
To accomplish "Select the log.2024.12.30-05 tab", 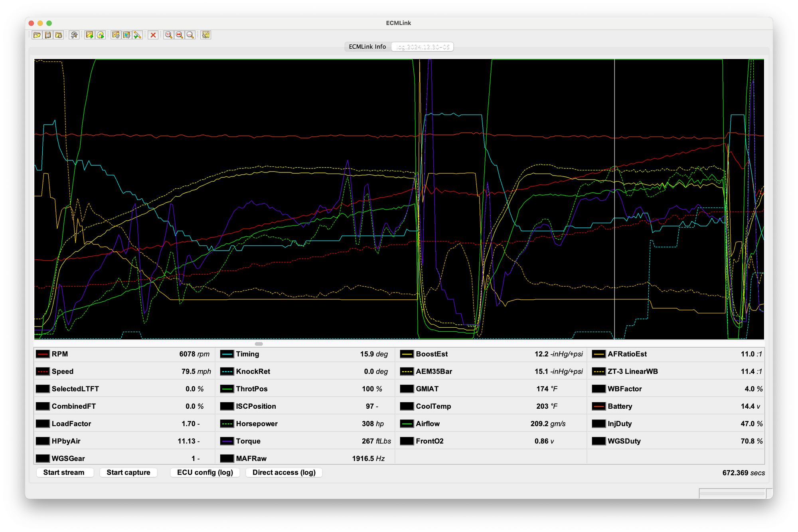I will pyautogui.click(x=423, y=47).
